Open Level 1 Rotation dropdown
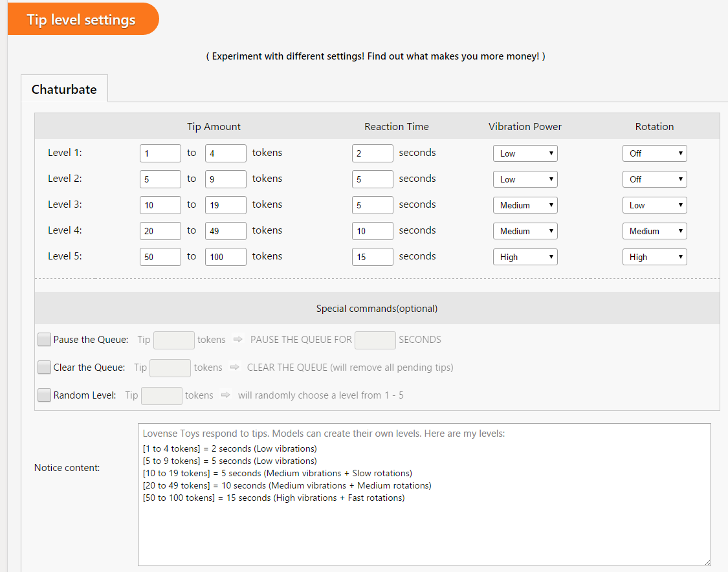 (655, 153)
